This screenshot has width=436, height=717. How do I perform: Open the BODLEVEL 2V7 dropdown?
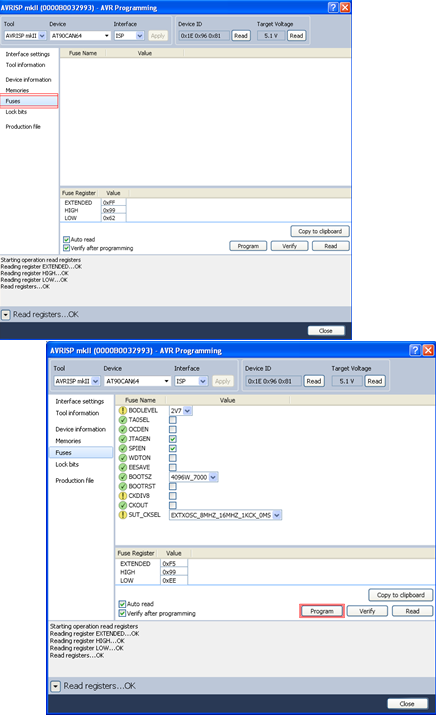[188, 411]
